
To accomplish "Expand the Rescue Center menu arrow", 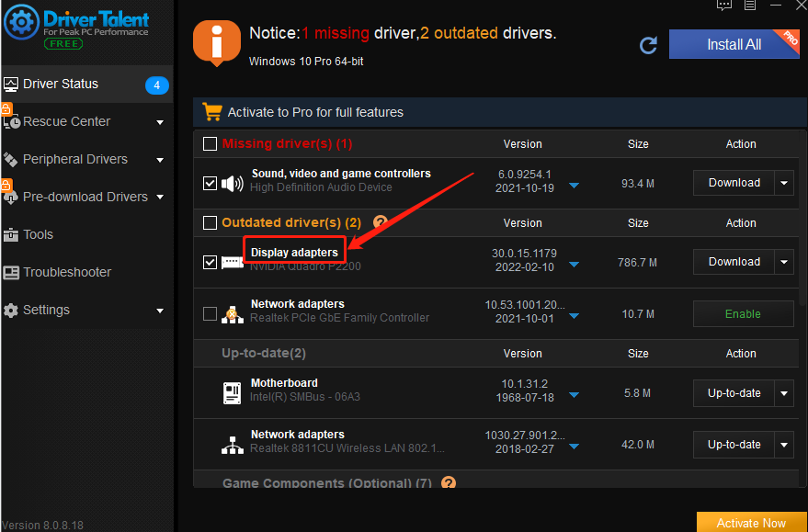I will 160,122.
